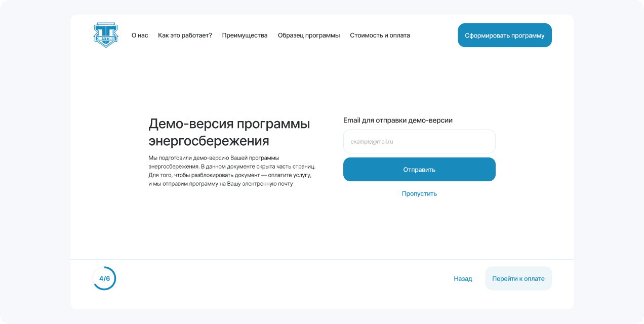Go to "Как это работает?" section
This screenshot has width=644, height=324.
pyautogui.click(x=185, y=35)
